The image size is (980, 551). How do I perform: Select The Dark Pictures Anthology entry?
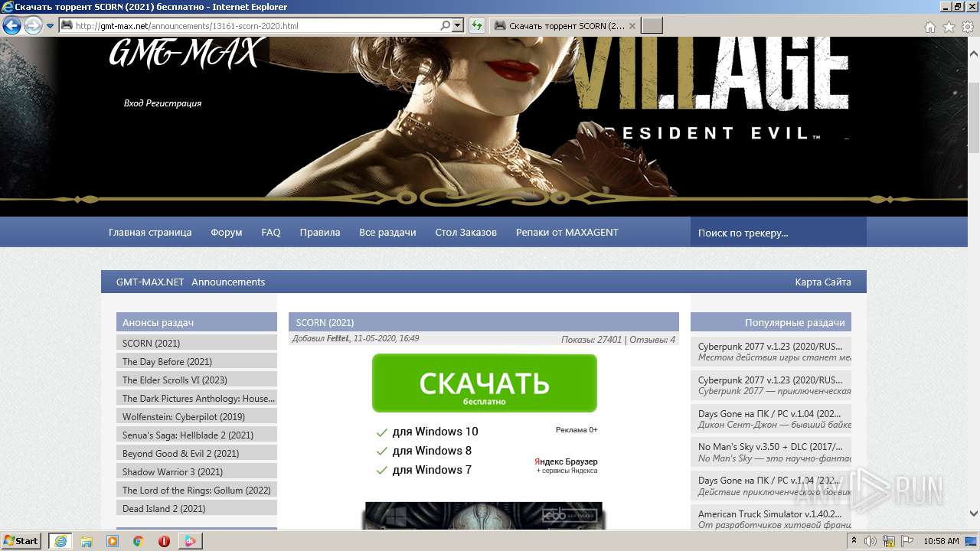click(x=197, y=398)
